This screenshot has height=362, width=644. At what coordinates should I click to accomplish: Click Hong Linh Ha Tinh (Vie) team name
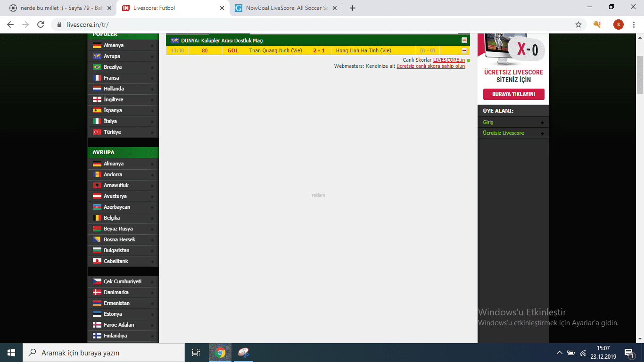pos(363,50)
